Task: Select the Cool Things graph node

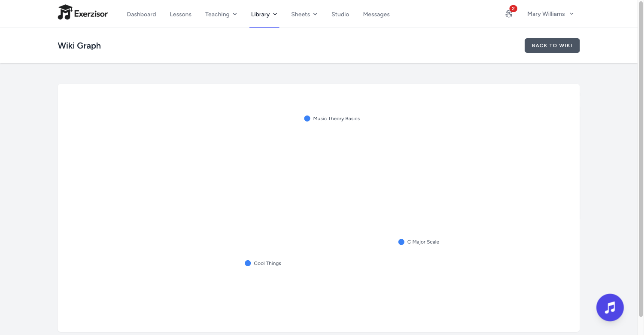Action: pyautogui.click(x=248, y=263)
